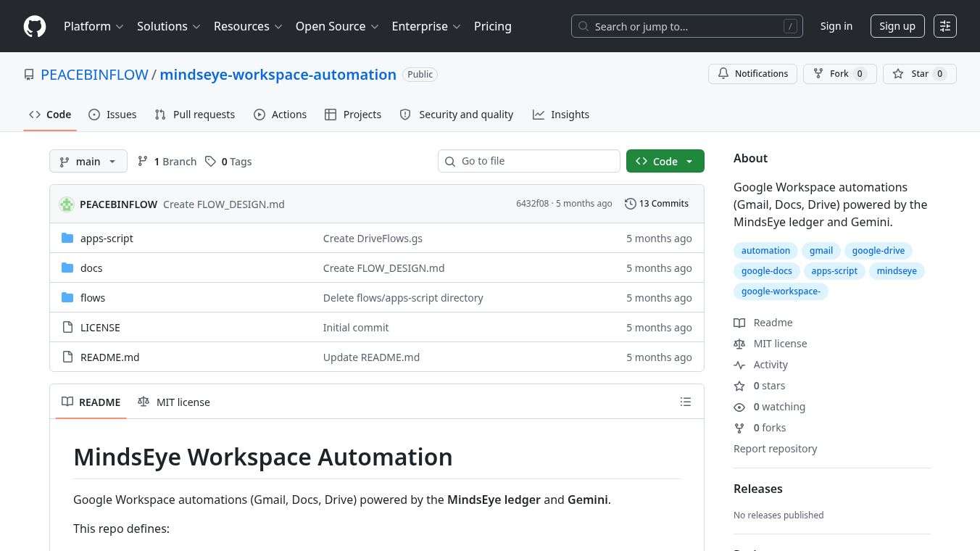Image resolution: width=980 pixels, height=551 pixels.
Task: Expand the Platform navigation menu
Action: [x=94, y=26]
